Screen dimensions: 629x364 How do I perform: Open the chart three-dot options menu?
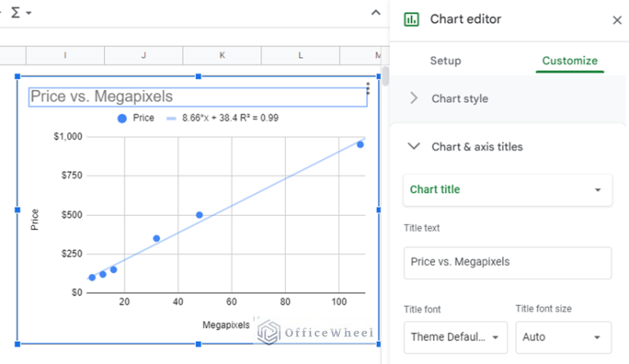pos(368,88)
